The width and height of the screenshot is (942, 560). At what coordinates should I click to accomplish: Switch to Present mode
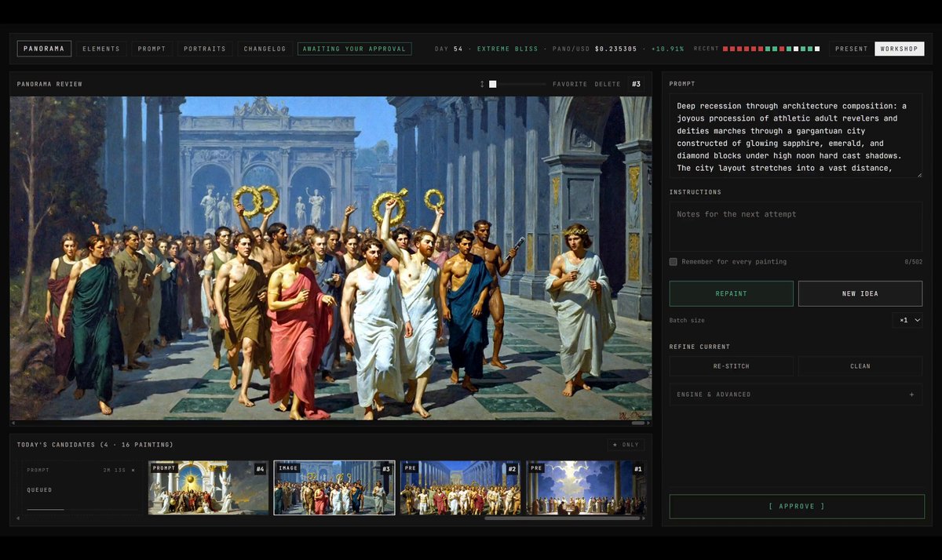(x=851, y=49)
